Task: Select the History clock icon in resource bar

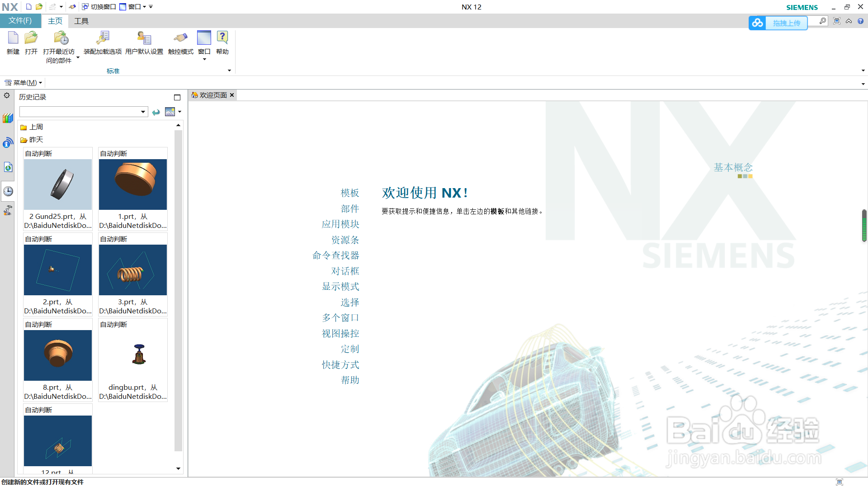Action: (8, 191)
